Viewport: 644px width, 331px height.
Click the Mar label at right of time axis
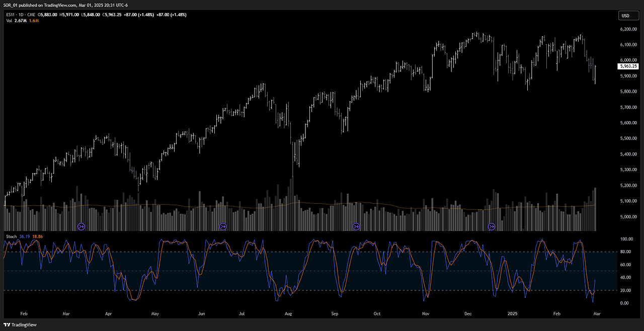coord(597,313)
